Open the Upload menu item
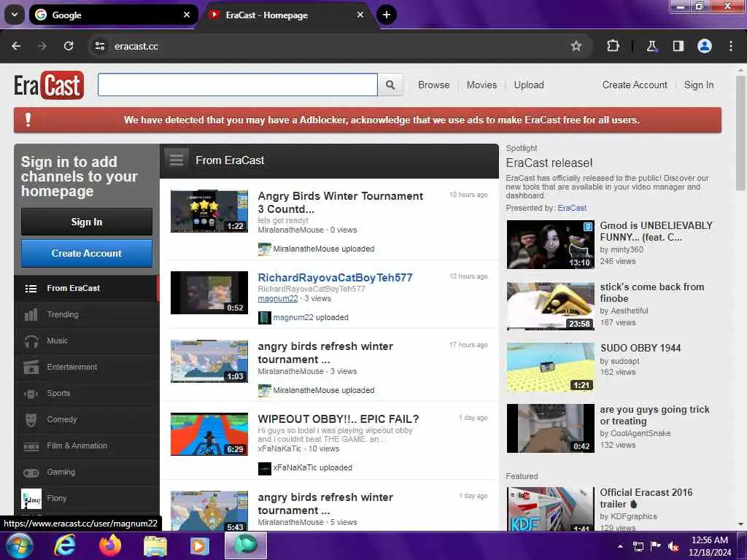 point(529,85)
